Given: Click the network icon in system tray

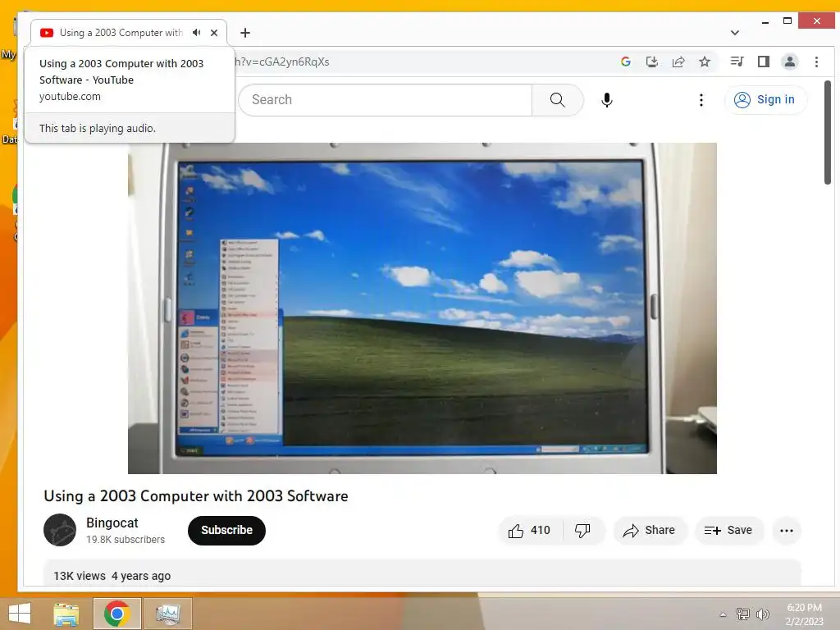Looking at the screenshot, I should pyautogui.click(x=743, y=614).
